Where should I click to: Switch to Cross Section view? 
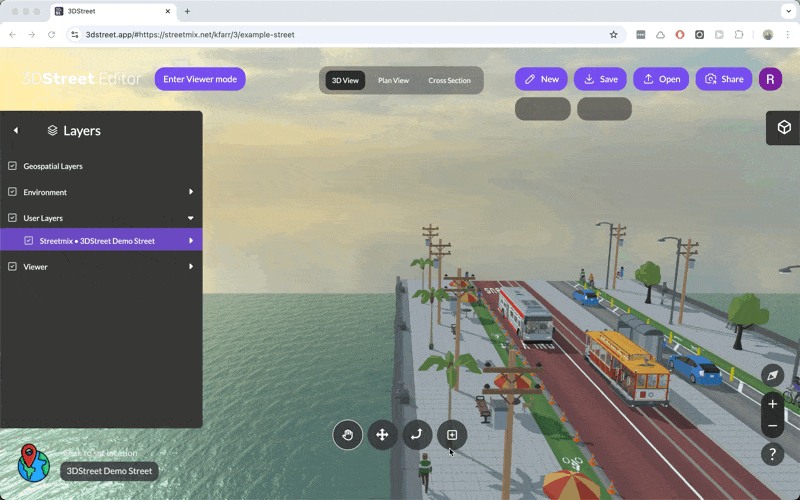(x=449, y=80)
